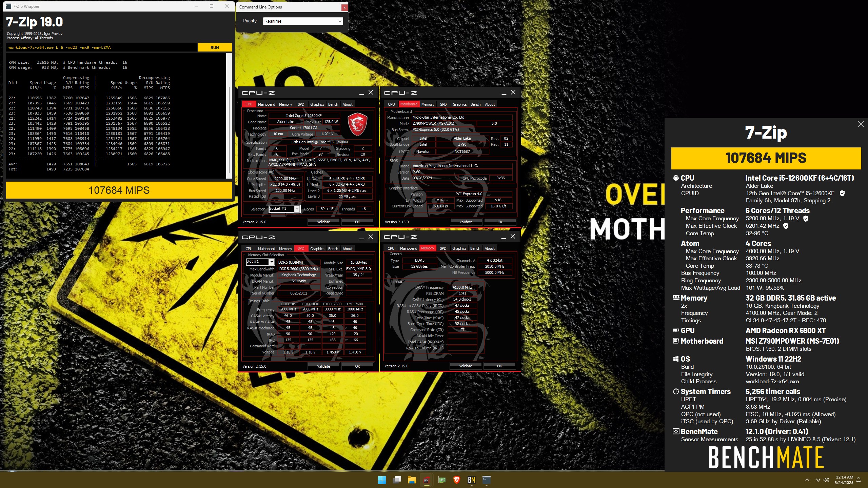Click the BenchMate version icon in the result panel
The height and width of the screenshot is (488, 868).
click(x=676, y=431)
